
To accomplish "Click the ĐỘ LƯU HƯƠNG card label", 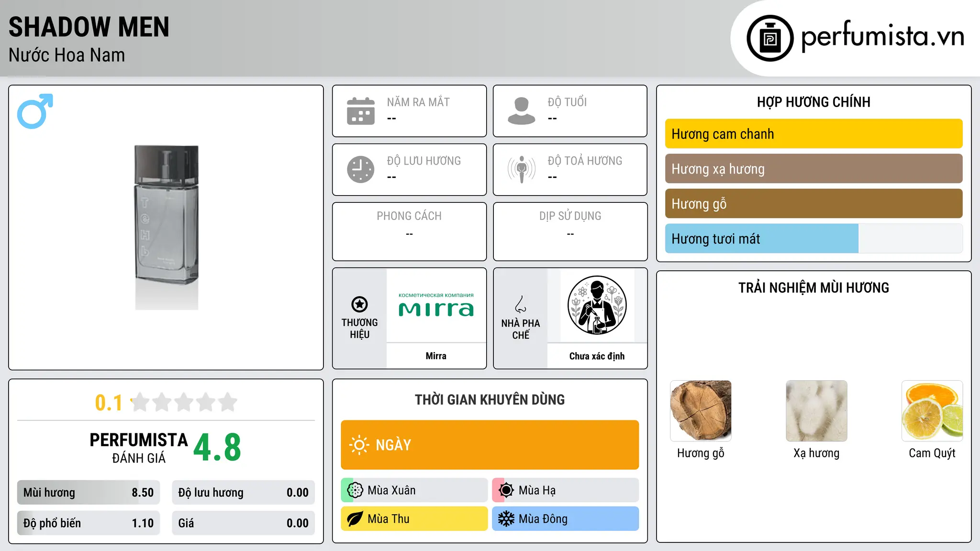I will pyautogui.click(x=424, y=161).
